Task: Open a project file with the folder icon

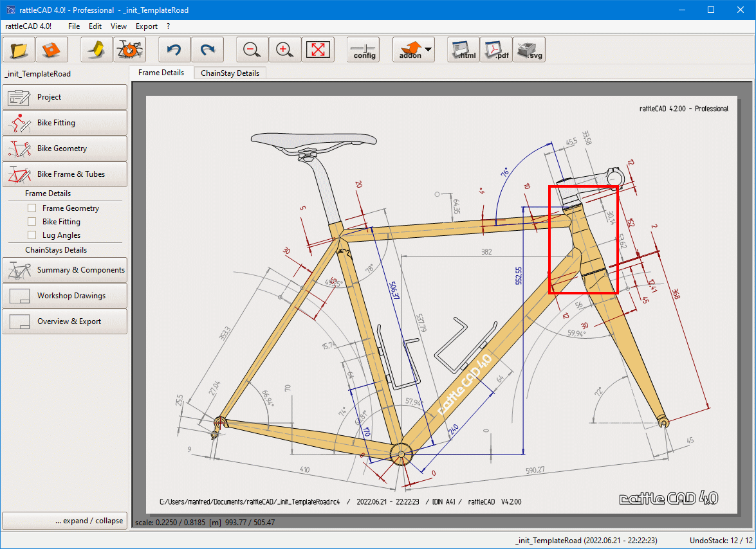Action: point(19,50)
